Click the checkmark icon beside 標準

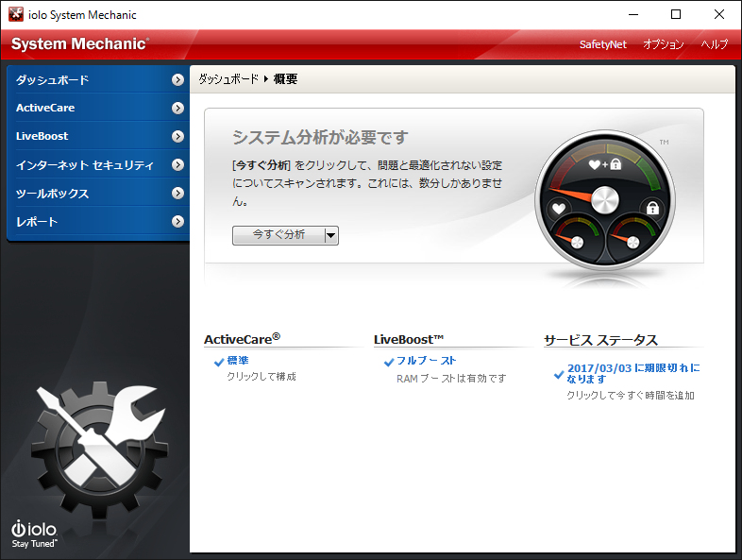tap(219, 363)
